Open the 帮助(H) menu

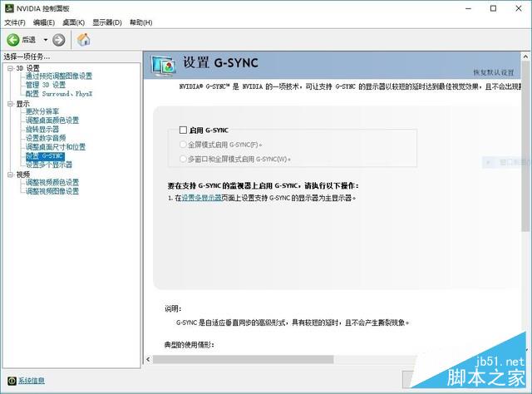pos(140,22)
